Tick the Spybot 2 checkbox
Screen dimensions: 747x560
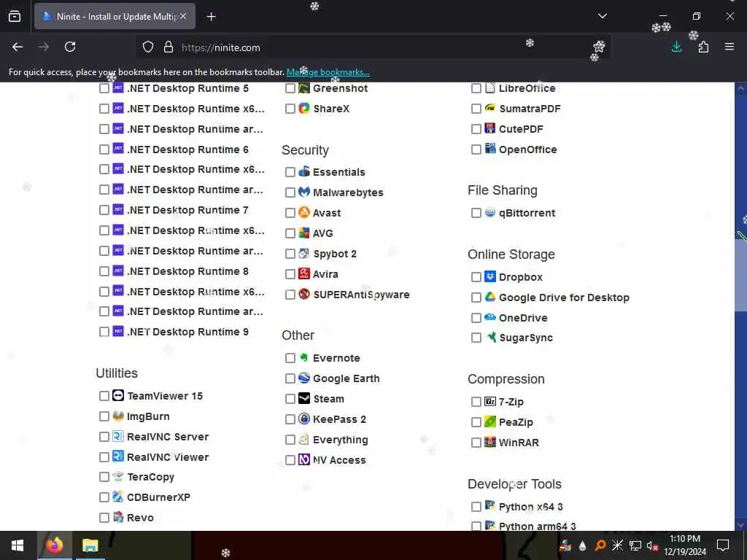(290, 254)
